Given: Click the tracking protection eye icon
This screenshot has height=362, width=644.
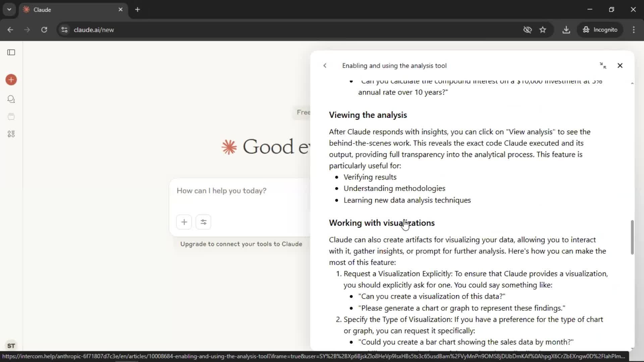Looking at the screenshot, I should (x=527, y=30).
